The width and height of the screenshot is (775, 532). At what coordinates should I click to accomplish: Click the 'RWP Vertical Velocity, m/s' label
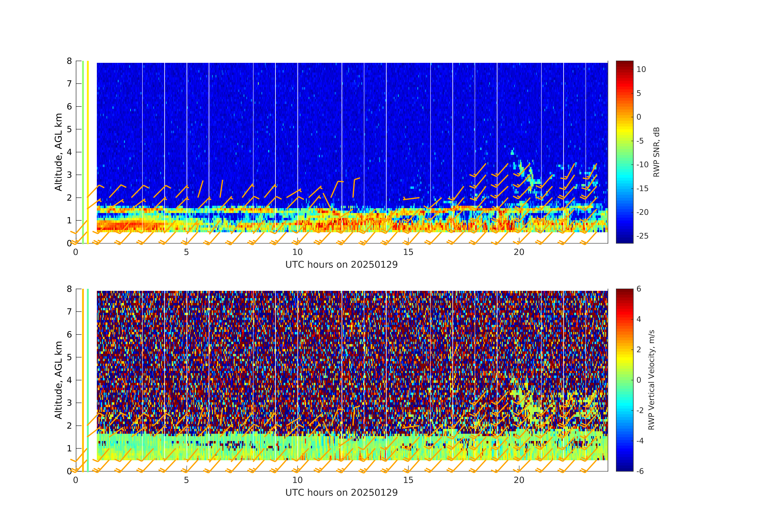pyautogui.click(x=651, y=380)
